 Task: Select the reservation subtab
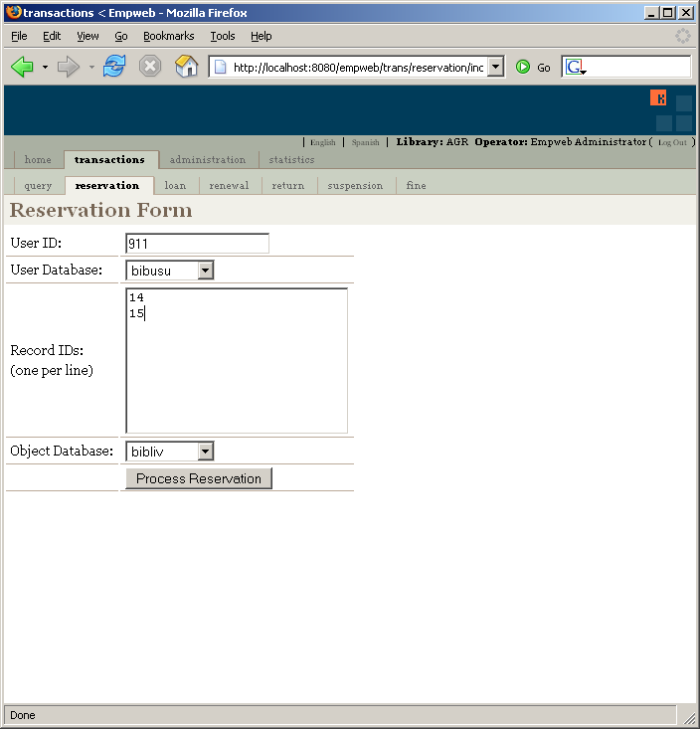(107, 186)
